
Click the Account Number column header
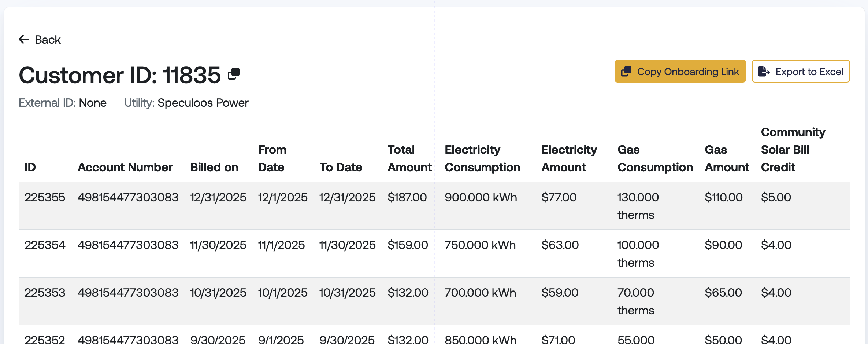(125, 167)
